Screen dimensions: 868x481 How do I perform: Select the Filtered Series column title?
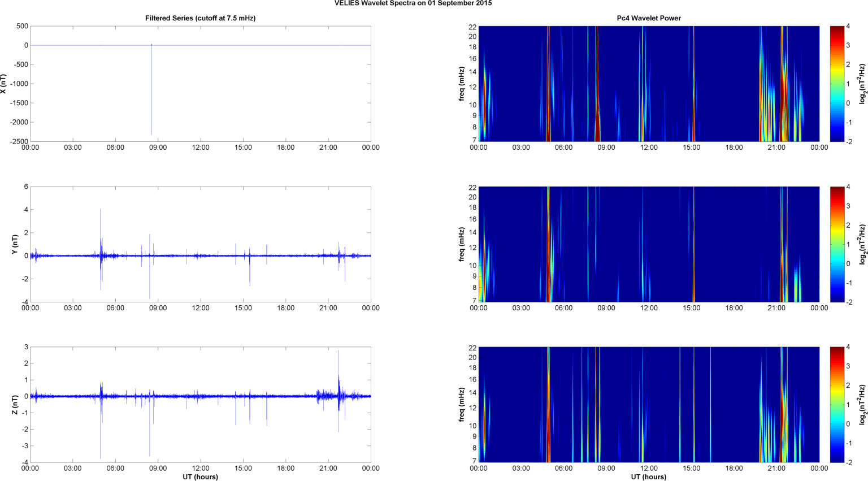200,18
